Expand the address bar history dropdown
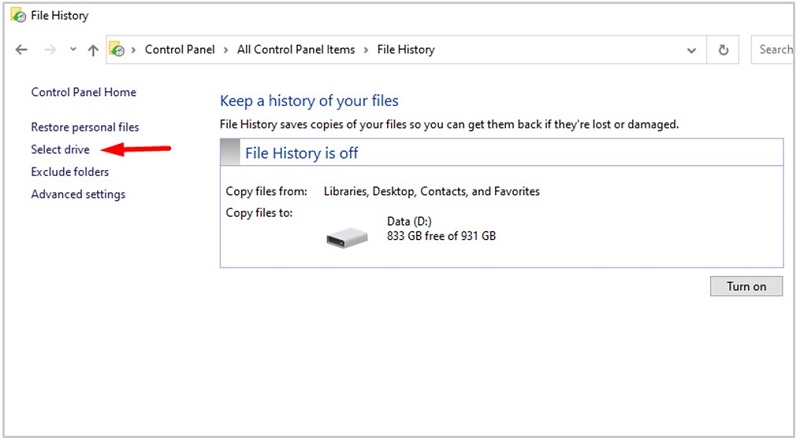 [x=691, y=50]
